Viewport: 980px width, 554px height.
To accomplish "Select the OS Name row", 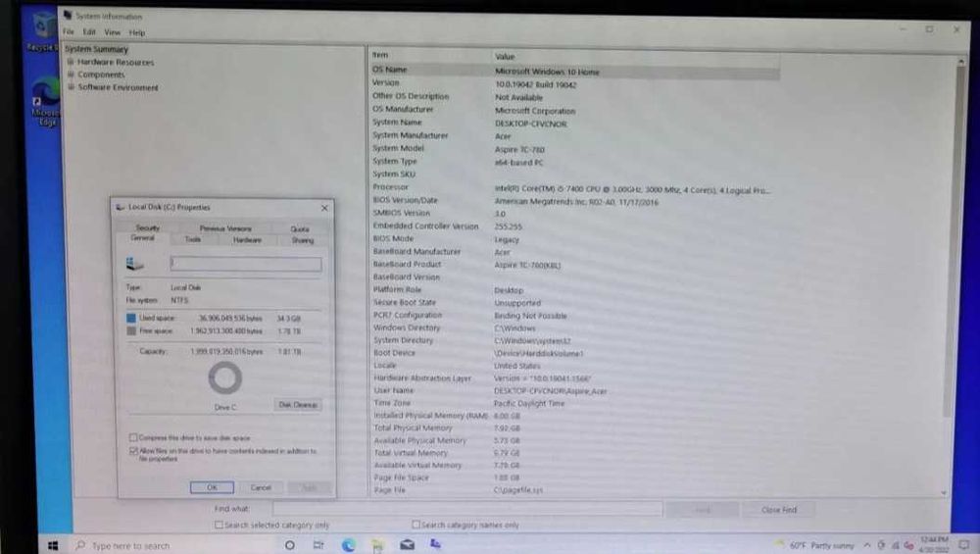I will pos(575,70).
